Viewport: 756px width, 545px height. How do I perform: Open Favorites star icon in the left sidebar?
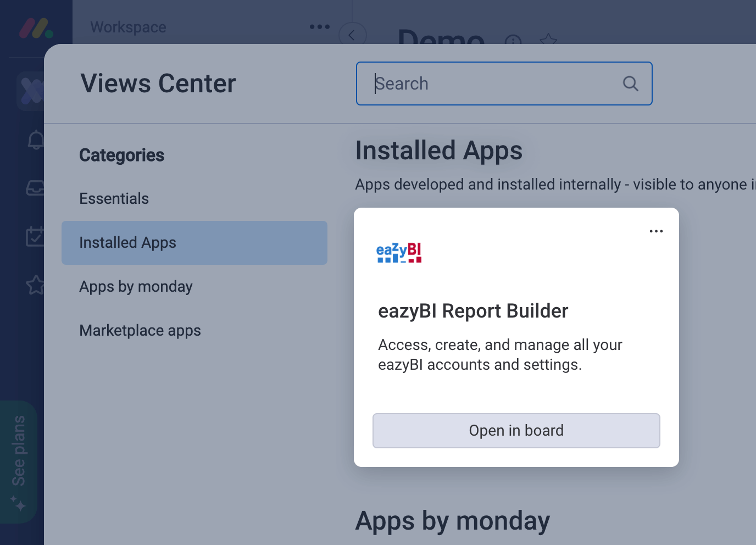coord(36,285)
